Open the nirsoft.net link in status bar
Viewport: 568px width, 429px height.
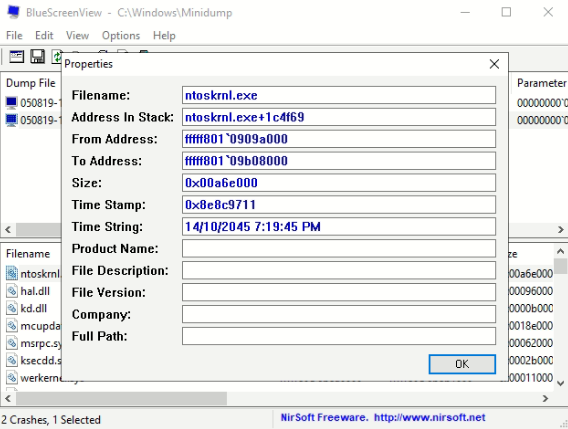point(429,417)
